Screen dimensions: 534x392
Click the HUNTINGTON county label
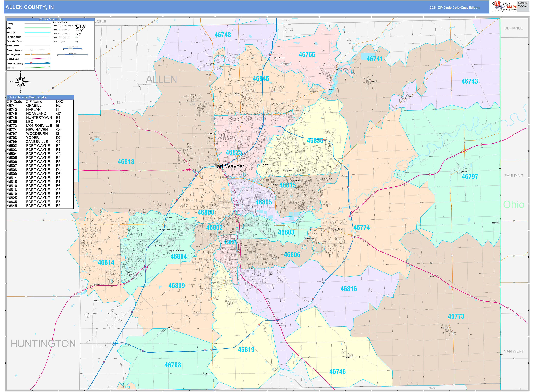click(43, 344)
